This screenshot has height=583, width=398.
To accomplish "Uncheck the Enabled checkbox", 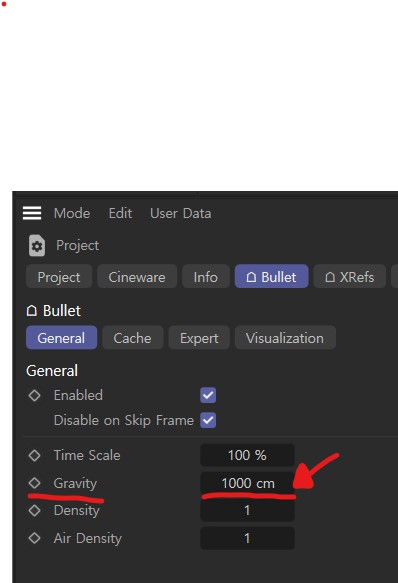I will click(208, 395).
